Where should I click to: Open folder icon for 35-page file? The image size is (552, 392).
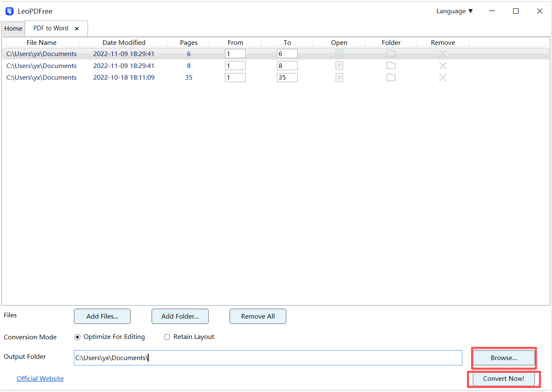[391, 78]
